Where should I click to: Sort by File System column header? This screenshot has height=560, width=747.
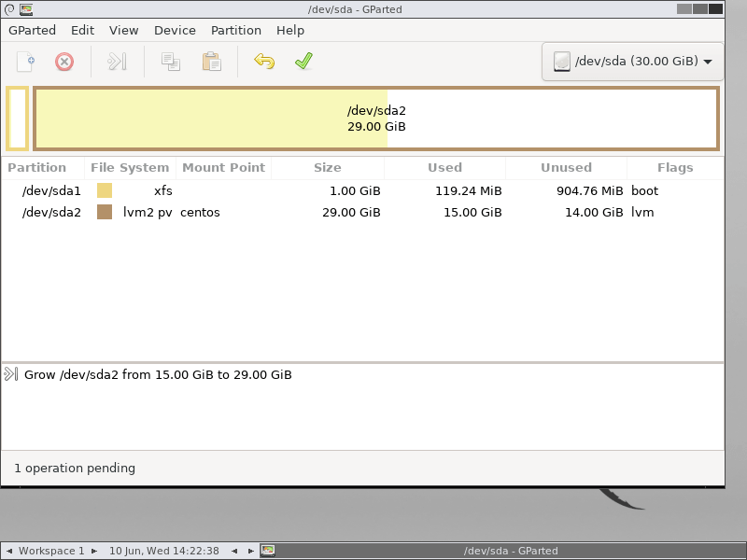click(x=130, y=168)
